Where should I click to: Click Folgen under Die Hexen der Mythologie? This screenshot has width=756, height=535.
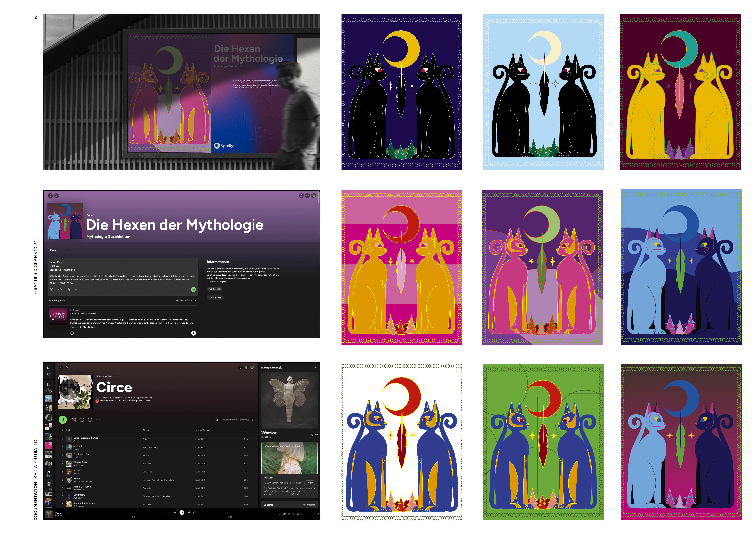54,250
